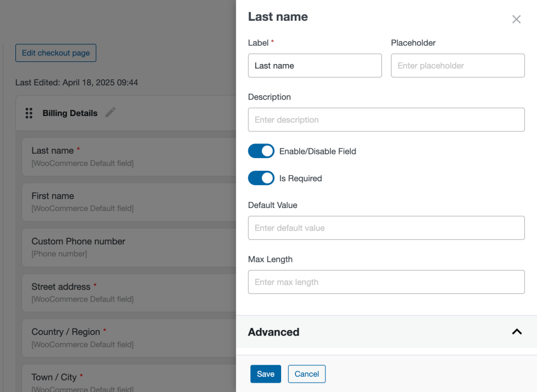
Task: Select the Default Value input
Action: click(386, 228)
